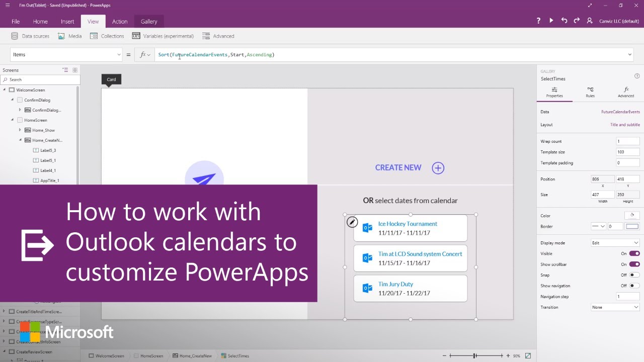The height and width of the screenshot is (362, 644).
Task: Click the gallery edit pencil icon
Action: (x=352, y=222)
